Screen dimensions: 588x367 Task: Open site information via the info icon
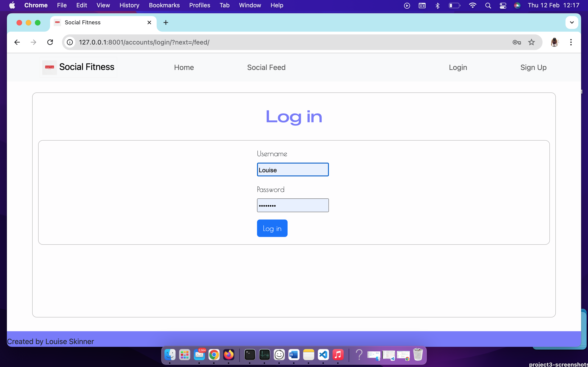(70, 42)
